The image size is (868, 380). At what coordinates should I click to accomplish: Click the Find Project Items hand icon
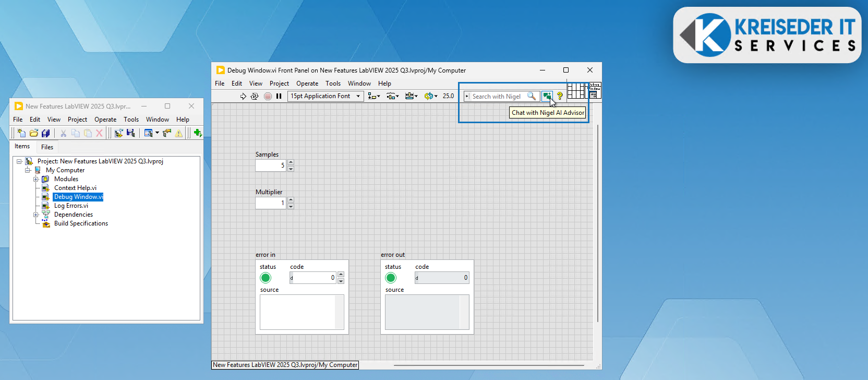[167, 133]
